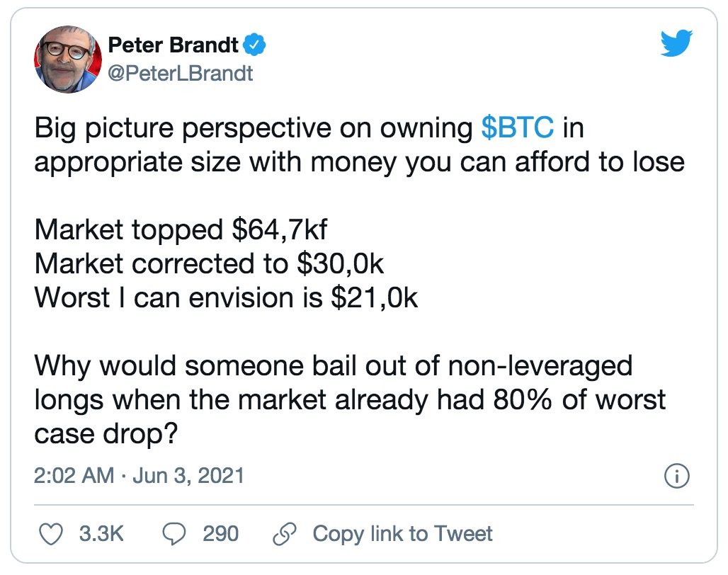Click the Twitter bird logo
The height and width of the screenshot is (575, 728).
pos(676,43)
